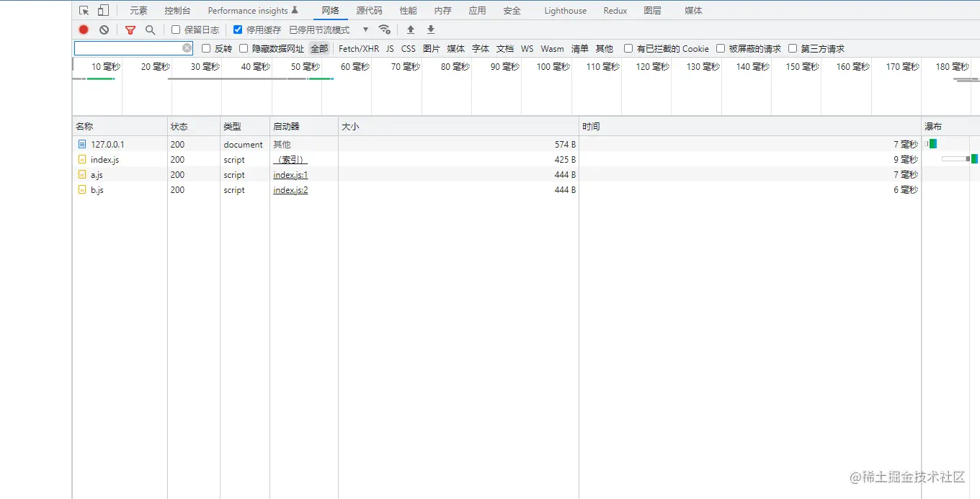
Task: Select the 全部 filter type
Action: click(x=319, y=48)
